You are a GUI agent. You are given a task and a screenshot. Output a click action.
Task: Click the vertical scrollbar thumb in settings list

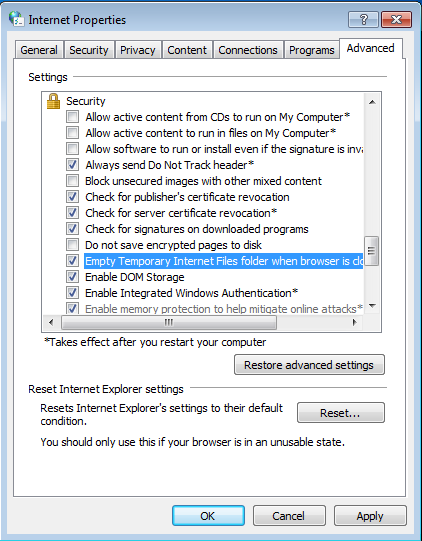372,251
